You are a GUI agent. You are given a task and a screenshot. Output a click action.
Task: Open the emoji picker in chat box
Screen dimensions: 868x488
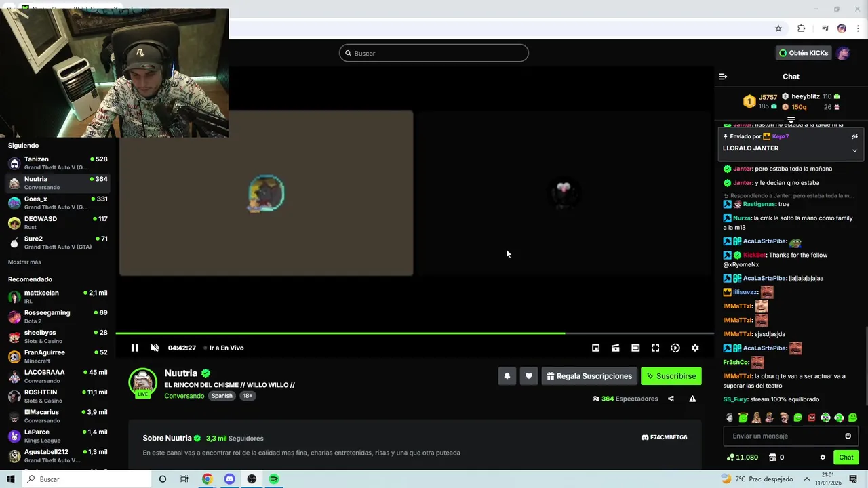coord(848,436)
